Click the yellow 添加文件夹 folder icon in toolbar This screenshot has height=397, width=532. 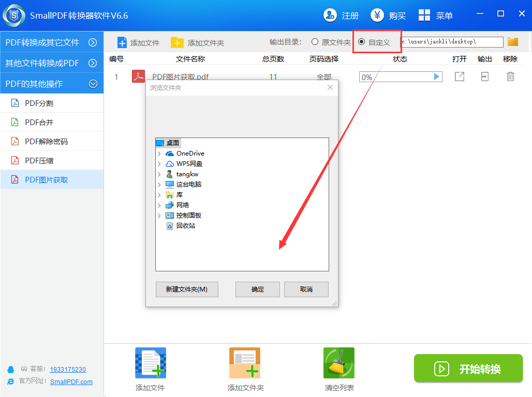[x=177, y=42]
